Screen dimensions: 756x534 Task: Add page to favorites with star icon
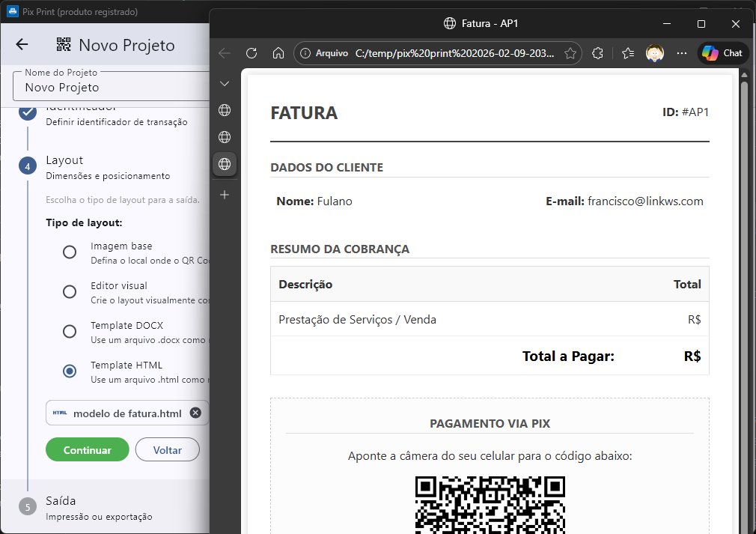tap(570, 53)
